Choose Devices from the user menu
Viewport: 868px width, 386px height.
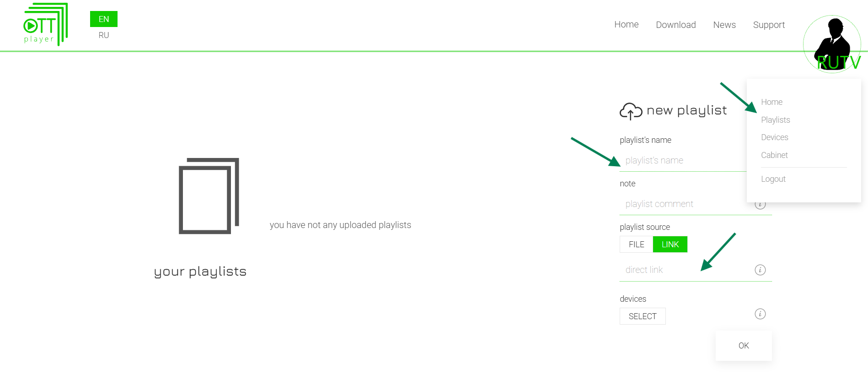774,137
